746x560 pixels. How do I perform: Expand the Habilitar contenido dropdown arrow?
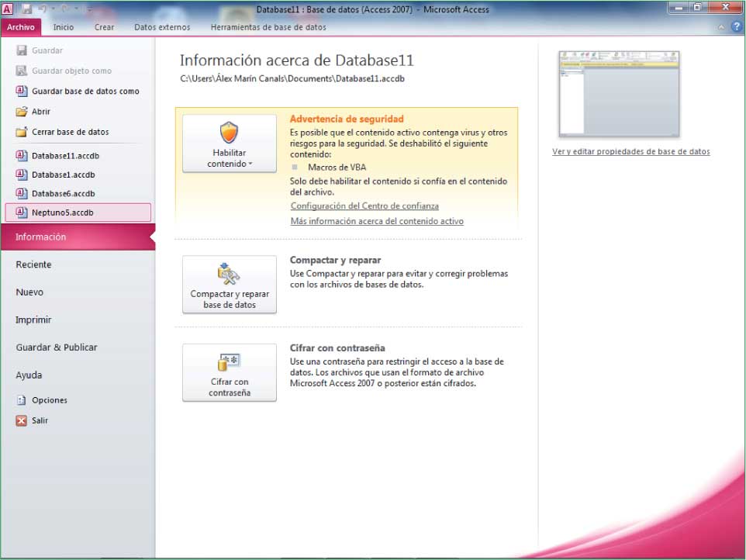point(250,164)
